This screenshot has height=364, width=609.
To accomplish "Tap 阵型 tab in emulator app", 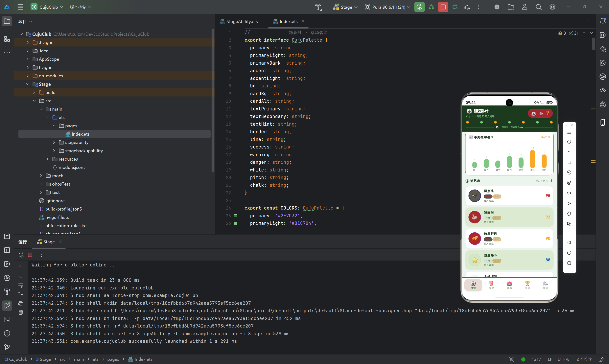I will [x=491, y=285].
